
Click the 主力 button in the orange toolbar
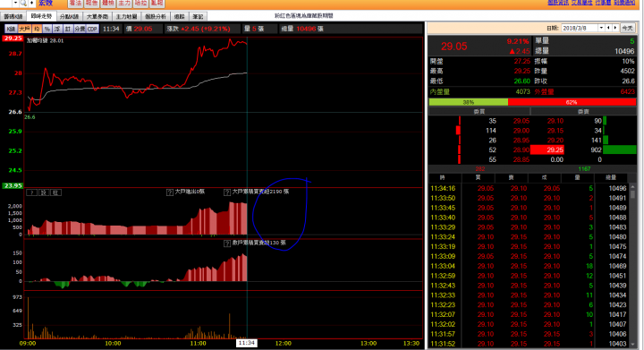124,4
